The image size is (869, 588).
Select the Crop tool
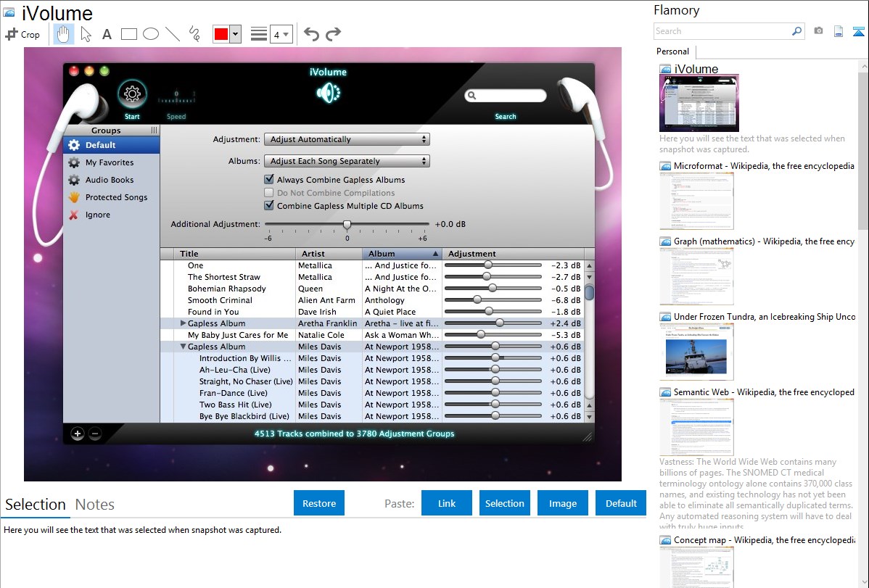pyautogui.click(x=22, y=34)
